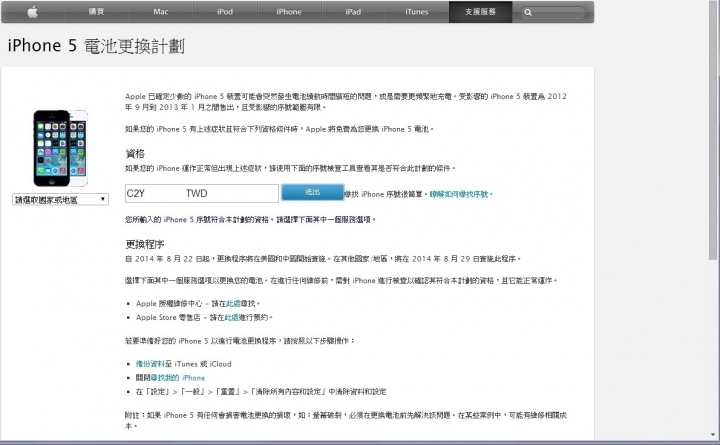Open the Mac navigation item
The width and height of the screenshot is (720, 445).
[x=161, y=12]
